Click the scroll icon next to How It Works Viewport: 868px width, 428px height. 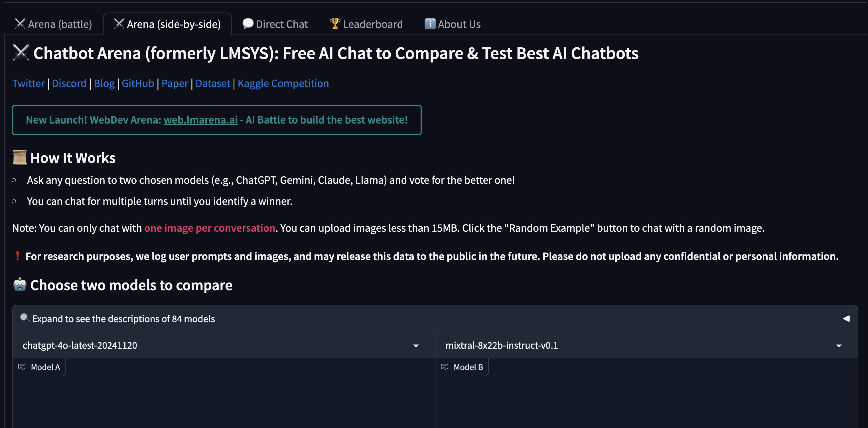click(20, 158)
